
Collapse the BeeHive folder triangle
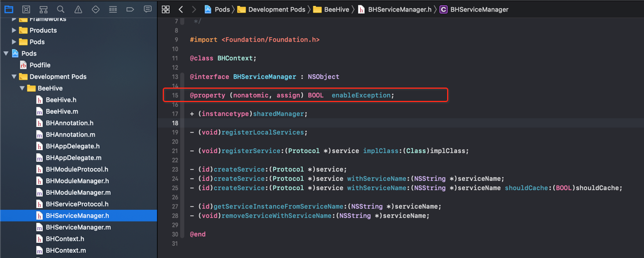22,88
